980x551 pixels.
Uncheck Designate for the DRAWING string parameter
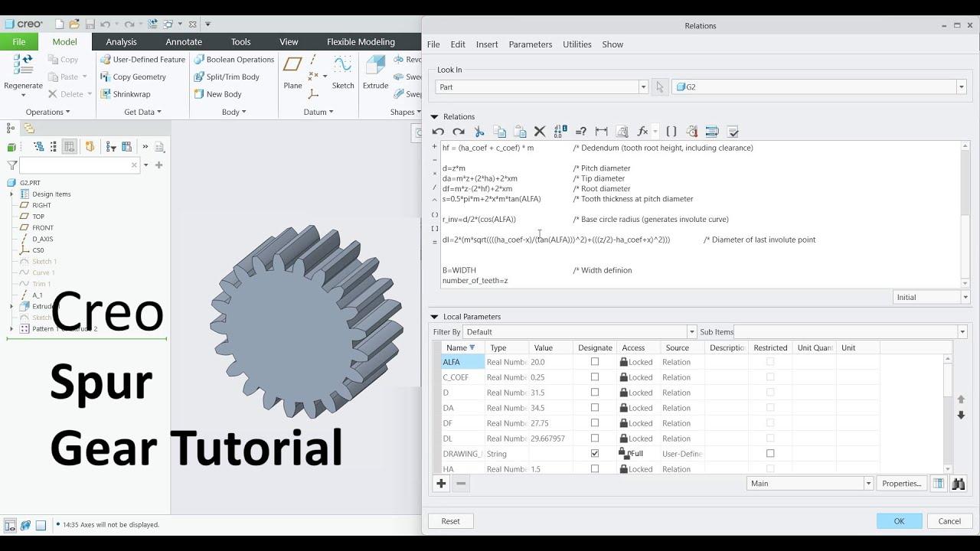595,454
